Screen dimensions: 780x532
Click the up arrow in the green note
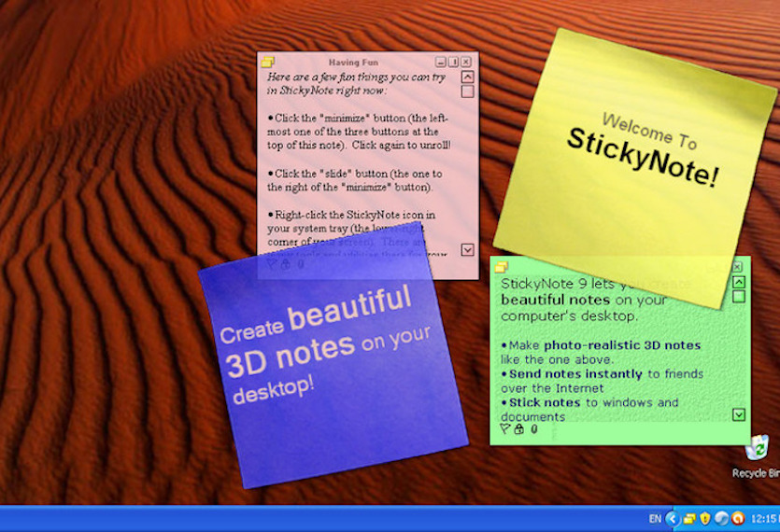click(739, 283)
